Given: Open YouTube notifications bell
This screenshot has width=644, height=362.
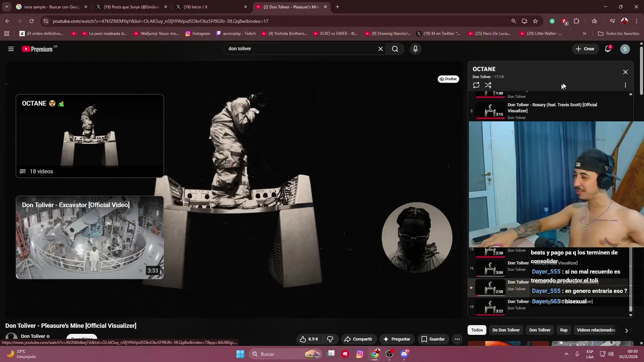Looking at the screenshot, I should [608, 49].
